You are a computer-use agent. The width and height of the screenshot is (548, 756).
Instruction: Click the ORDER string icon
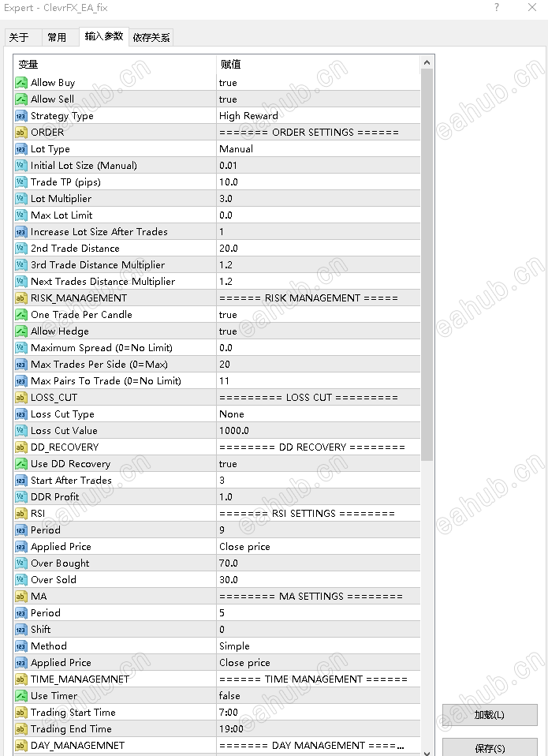(x=21, y=132)
